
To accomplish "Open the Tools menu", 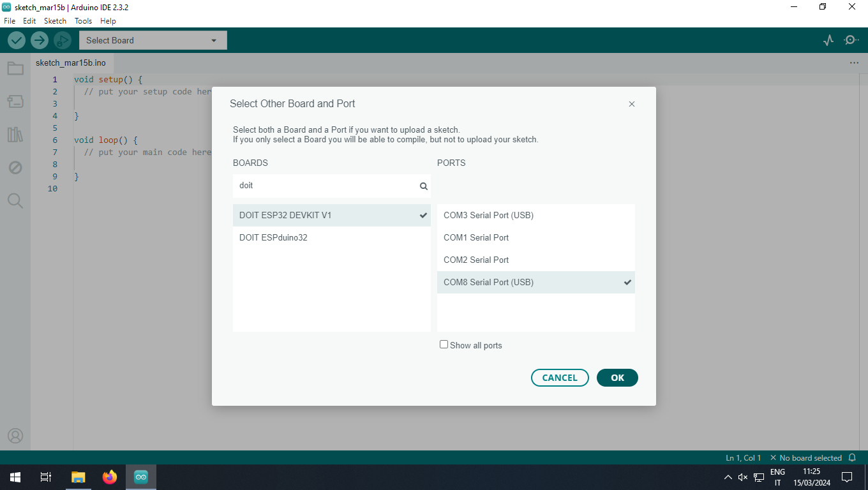I will (x=84, y=21).
